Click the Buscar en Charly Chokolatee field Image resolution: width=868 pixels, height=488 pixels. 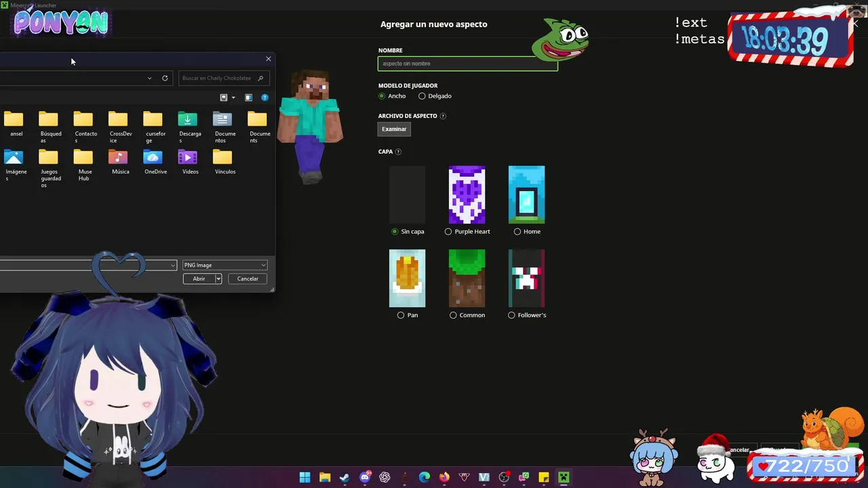[x=224, y=78]
